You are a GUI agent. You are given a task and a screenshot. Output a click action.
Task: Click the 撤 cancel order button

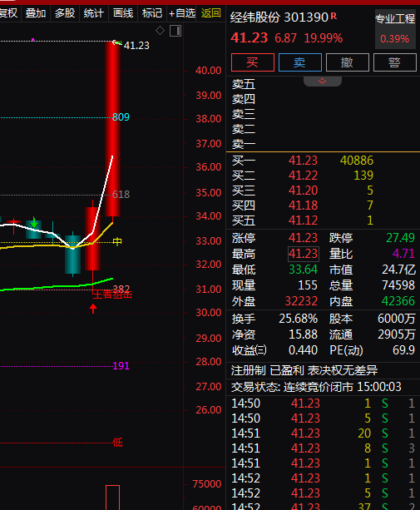(x=348, y=62)
